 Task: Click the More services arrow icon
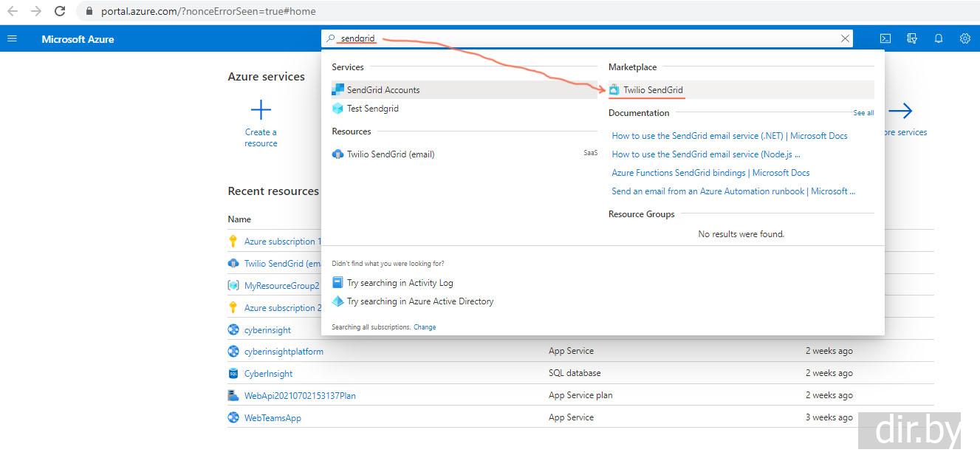(900, 111)
